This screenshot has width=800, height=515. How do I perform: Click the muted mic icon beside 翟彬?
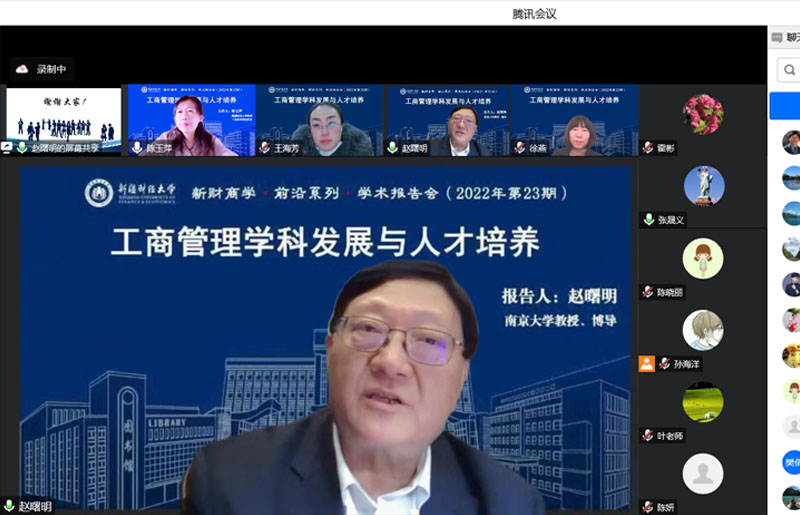[648, 147]
